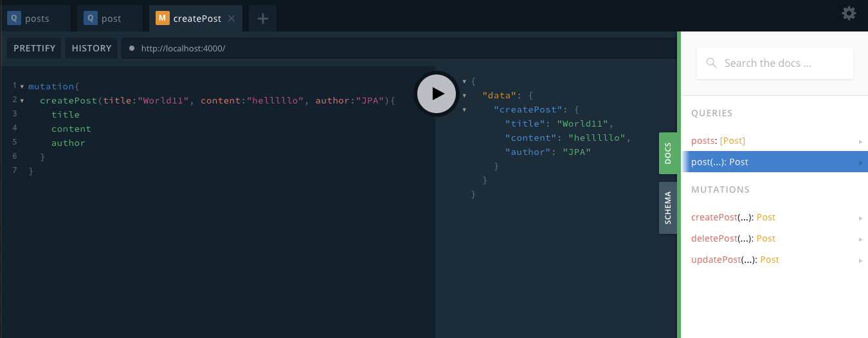Click the QUERIES section heading

[712, 113]
